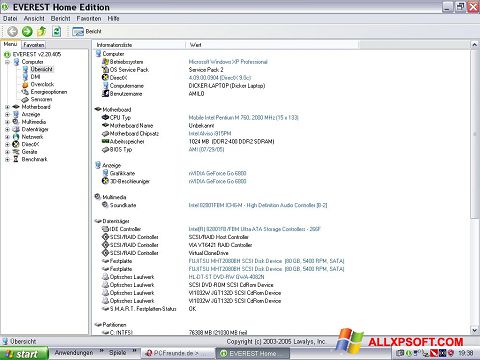Click the DirectX icon in the tree

click(x=16, y=144)
